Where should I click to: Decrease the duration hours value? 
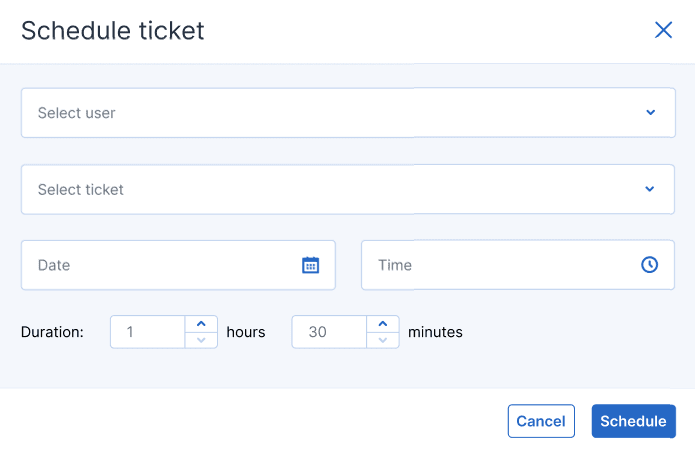[x=201, y=340]
